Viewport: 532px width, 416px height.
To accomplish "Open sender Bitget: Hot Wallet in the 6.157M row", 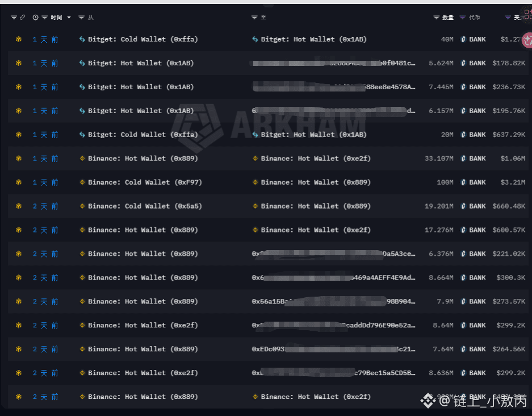I will pyautogui.click(x=141, y=111).
